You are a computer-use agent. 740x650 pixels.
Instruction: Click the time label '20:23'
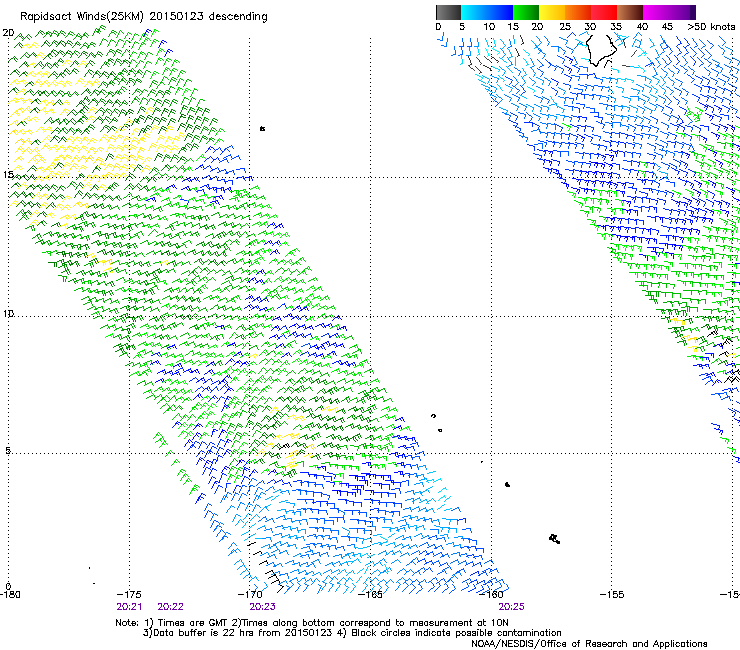(x=262, y=607)
